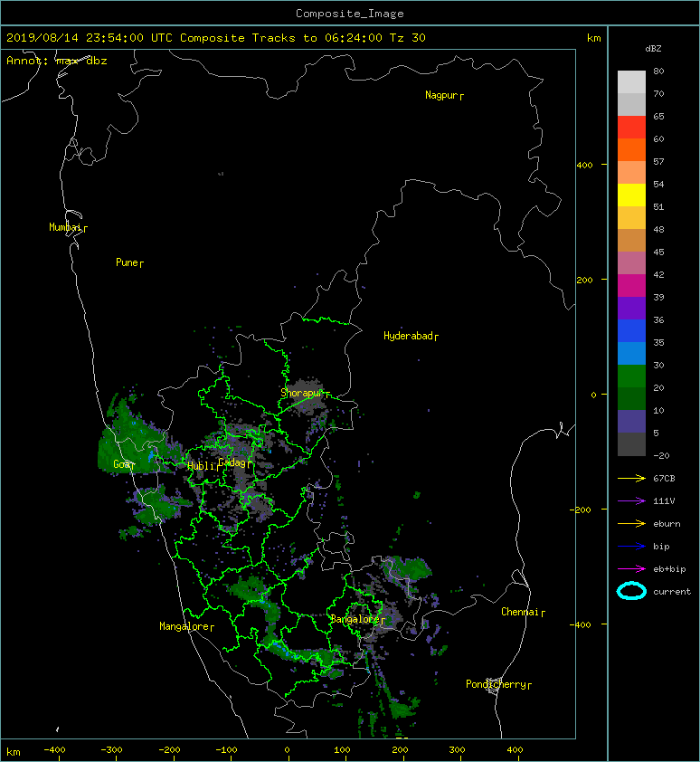Click the 'km' unit label at bottom left
The width and height of the screenshot is (700, 762).
(14, 752)
